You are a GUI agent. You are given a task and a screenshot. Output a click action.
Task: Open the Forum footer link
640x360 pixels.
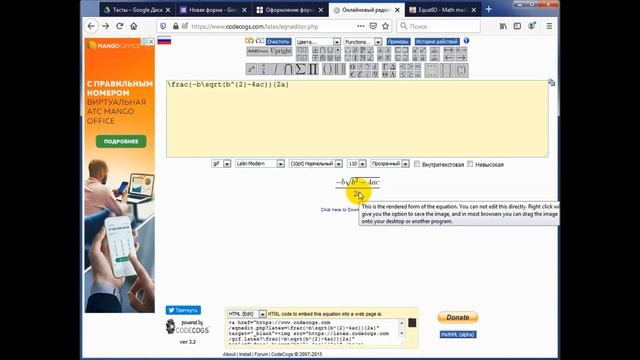(261, 354)
